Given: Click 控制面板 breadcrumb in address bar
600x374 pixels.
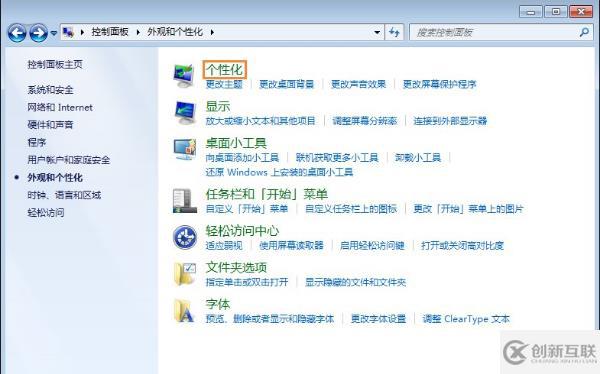Looking at the screenshot, I should [x=110, y=32].
